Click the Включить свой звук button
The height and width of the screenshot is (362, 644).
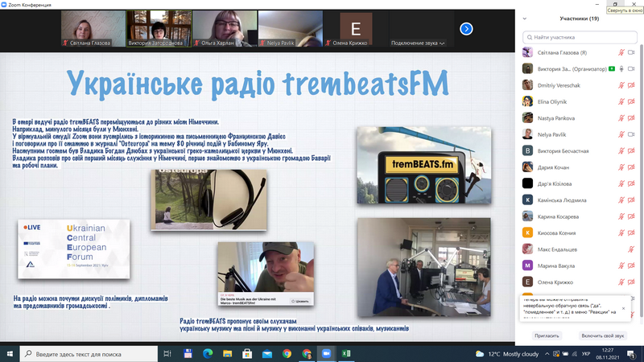pos(603,335)
